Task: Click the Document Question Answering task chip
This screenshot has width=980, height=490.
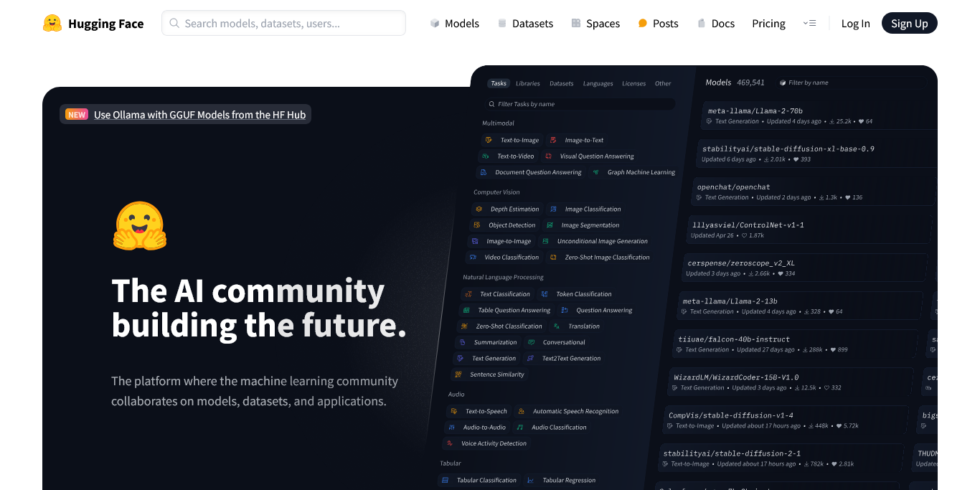Action: (529, 172)
